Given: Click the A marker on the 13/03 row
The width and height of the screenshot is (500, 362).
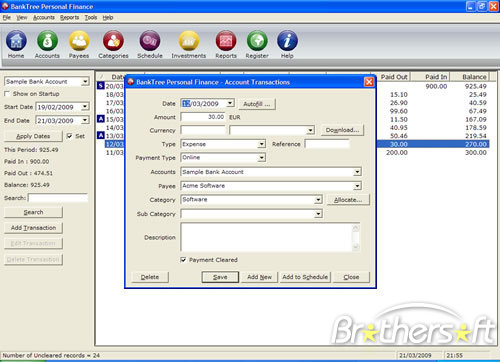Looking at the screenshot, I should 101,135.
